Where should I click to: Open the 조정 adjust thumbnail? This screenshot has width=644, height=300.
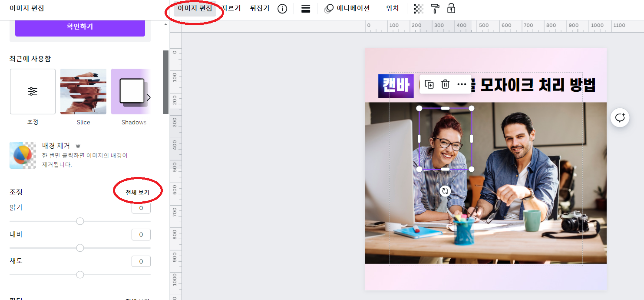[x=33, y=91]
